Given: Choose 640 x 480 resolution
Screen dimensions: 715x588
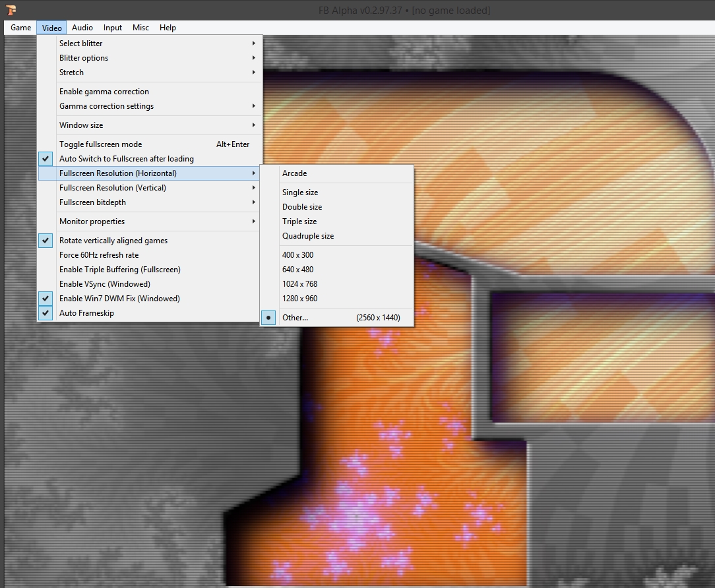Looking at the screenshot, I should point(337,270).
